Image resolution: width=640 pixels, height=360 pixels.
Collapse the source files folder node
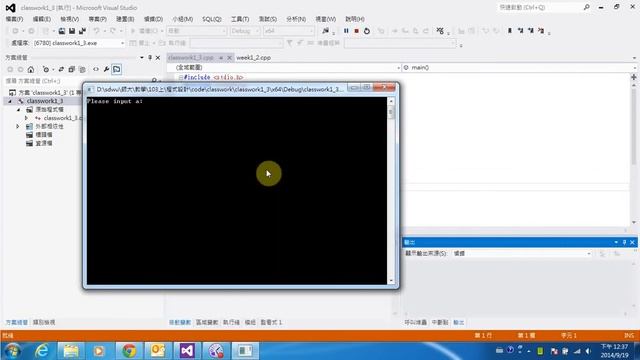coord(18,109)
